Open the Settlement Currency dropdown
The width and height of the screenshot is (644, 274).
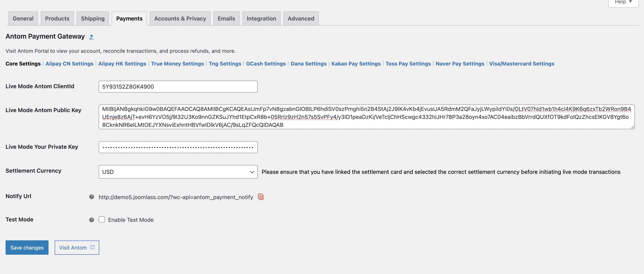[178, 172]
